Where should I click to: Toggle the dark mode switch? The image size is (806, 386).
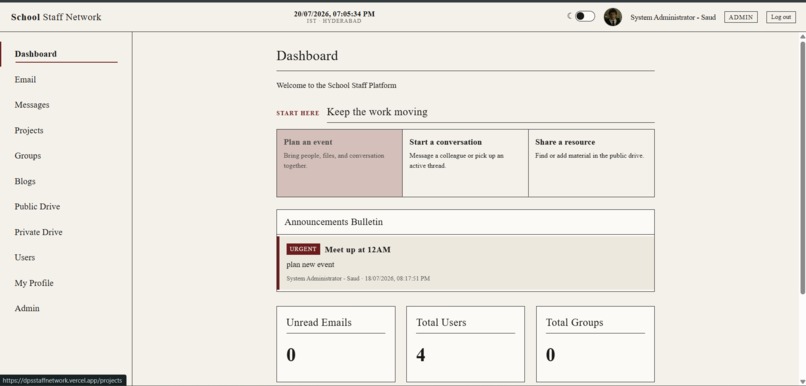[x=584, y=16]
